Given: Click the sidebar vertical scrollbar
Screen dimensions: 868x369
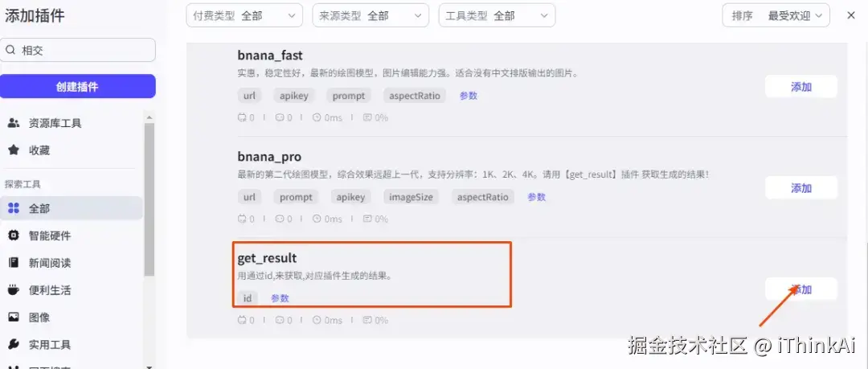Looking at the screenshot, I should click(149, 199).
